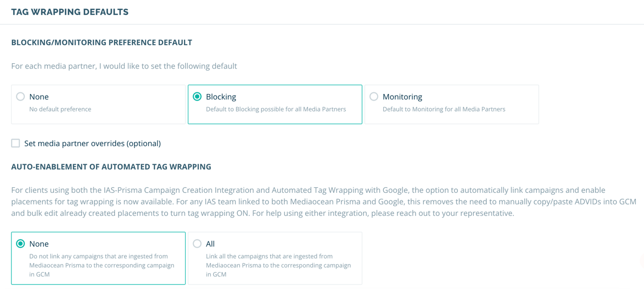Enable the media partner overrides checkbox
The image size is (644, 289).
click(15, 143)
